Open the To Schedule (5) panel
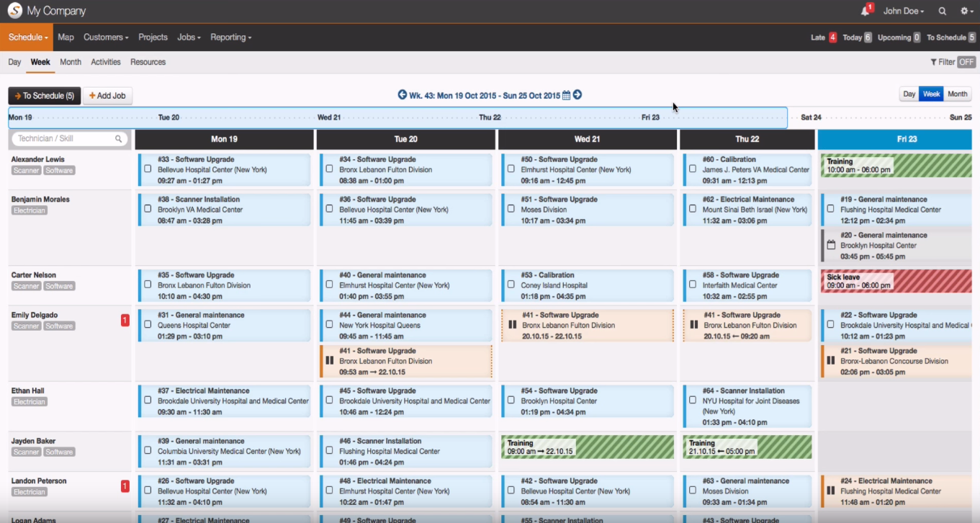Screen dimensions: 980x523 click(x=44, y=94)
